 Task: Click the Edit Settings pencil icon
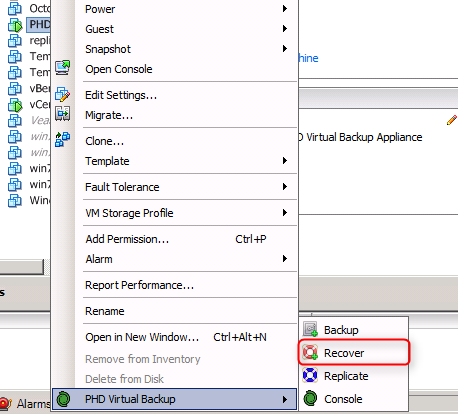click(62, 94)
